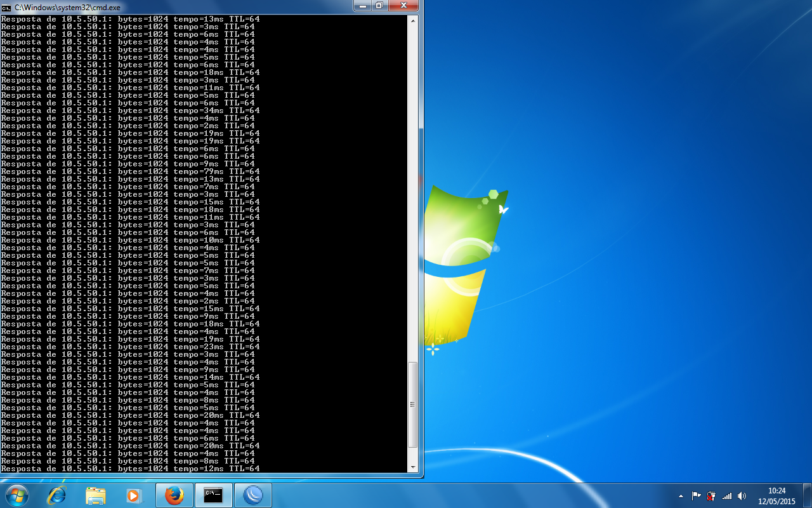Click the clock showing 10:24 and date
This screenshot has height=508, width=812.
pyautogui.click(x=776, y=496)
